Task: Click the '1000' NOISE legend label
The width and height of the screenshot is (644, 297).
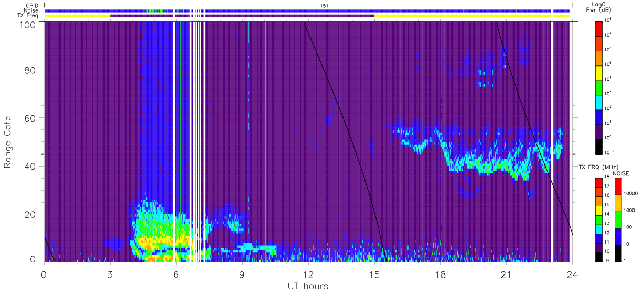Action: coord(629,211)
